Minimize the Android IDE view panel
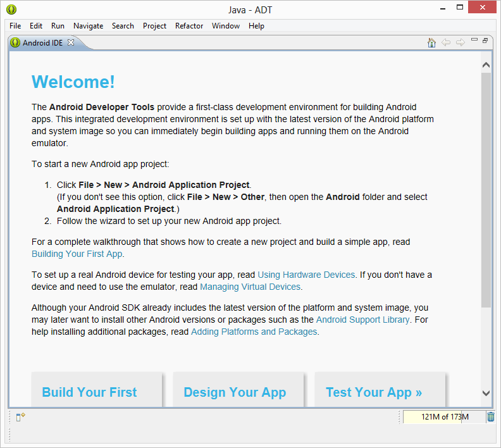This screenshot has width=501, height=448. [x=474, y=40]
